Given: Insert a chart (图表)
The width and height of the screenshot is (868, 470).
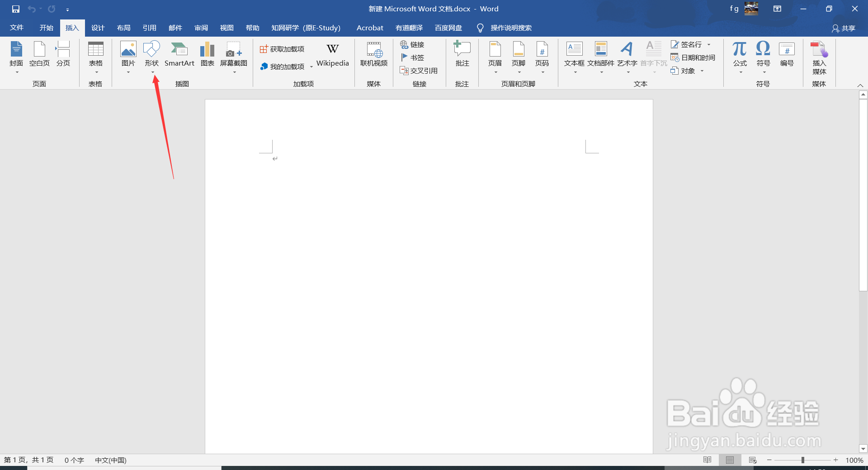Looking at the screenshot, I should [208, 54].
